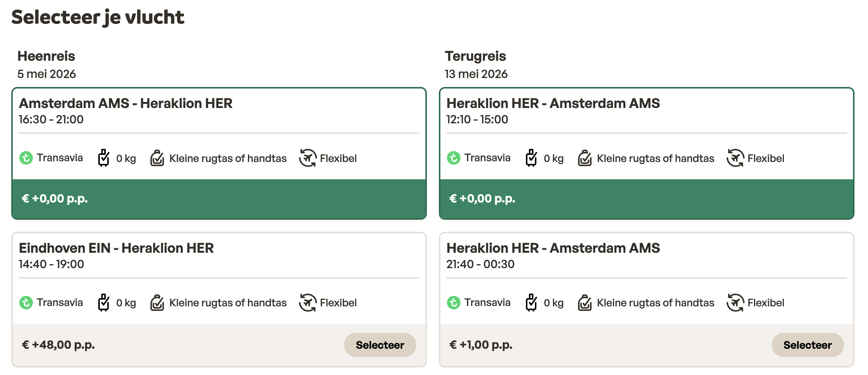Select the Eindhoven to Heraklion flight
Viewport: 868px width, 375px height.
click(x=380, y=345)
